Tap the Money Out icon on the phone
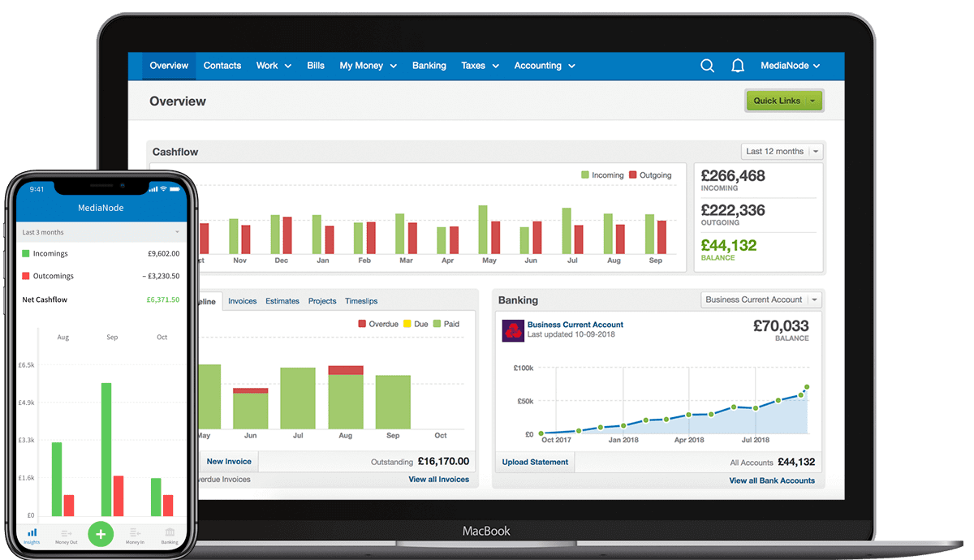The width and height of the screenshot is (974, 560). (67, 536)
